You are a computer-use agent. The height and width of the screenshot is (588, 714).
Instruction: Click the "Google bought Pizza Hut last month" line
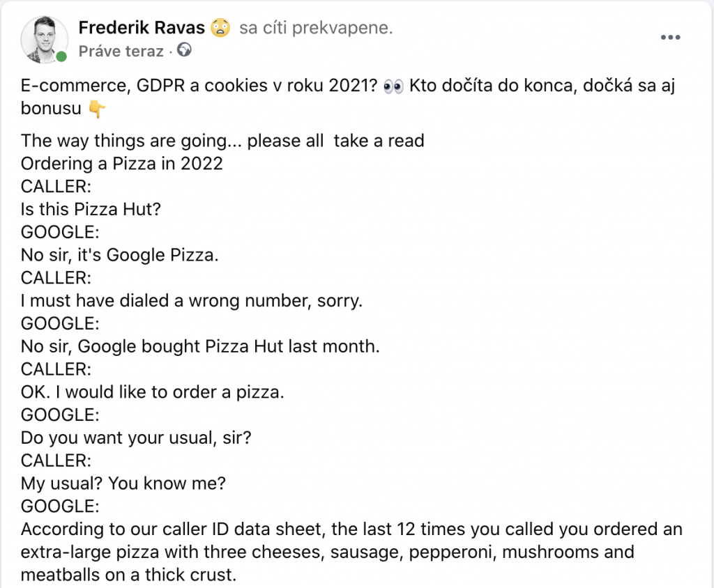coord(200,346)
